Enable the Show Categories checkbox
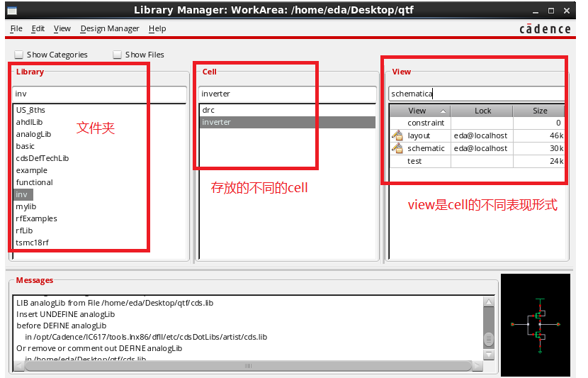588x378 pixels. [x=18, y=55]
